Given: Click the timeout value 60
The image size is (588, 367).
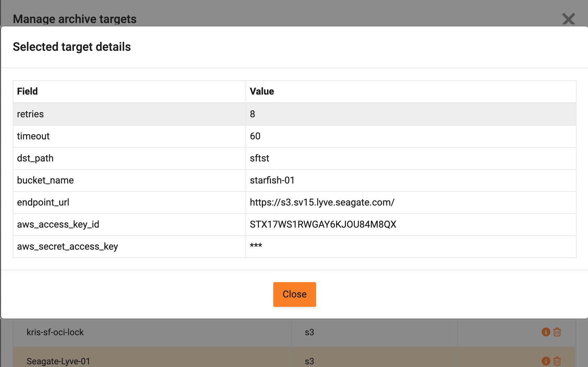Looking at the screenshot, I should click(x=255, y=136).
